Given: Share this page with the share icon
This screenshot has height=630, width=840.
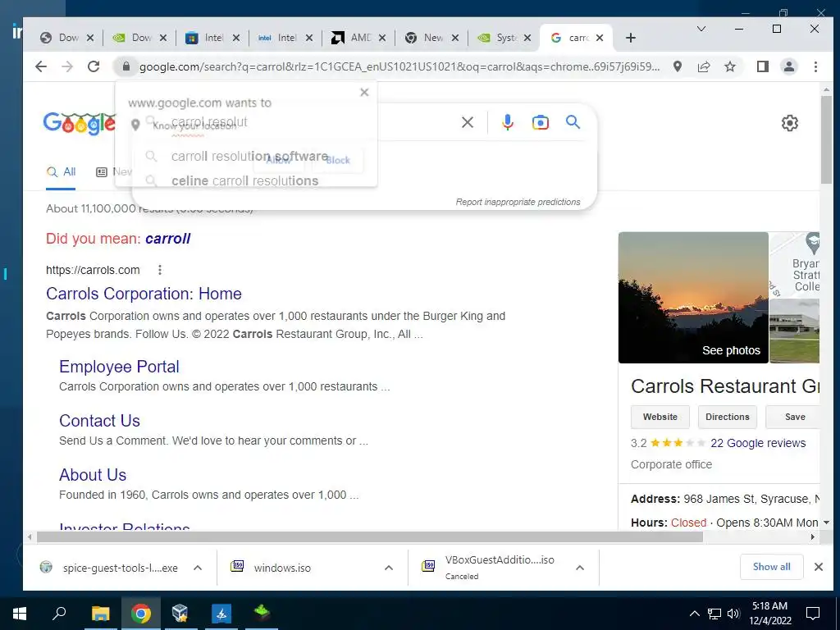Looking at the screenshot, I should [704, 66].
